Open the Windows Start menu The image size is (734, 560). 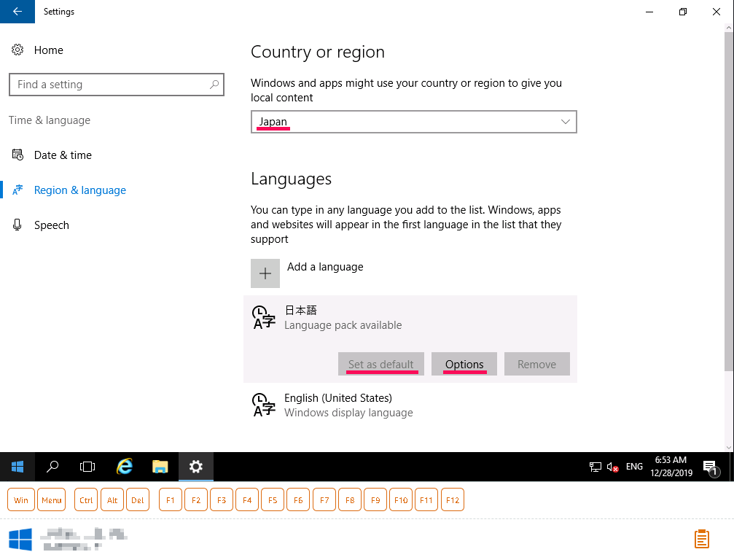17,467
